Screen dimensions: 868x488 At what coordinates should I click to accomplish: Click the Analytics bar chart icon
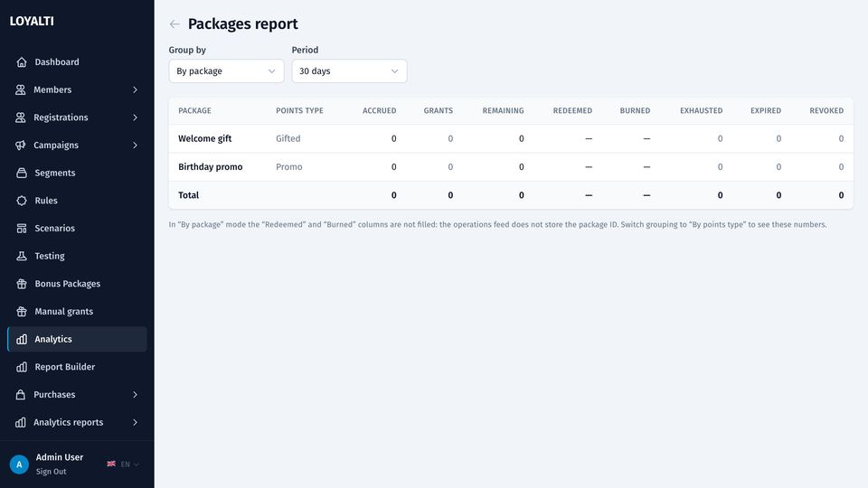pos(22,339)
